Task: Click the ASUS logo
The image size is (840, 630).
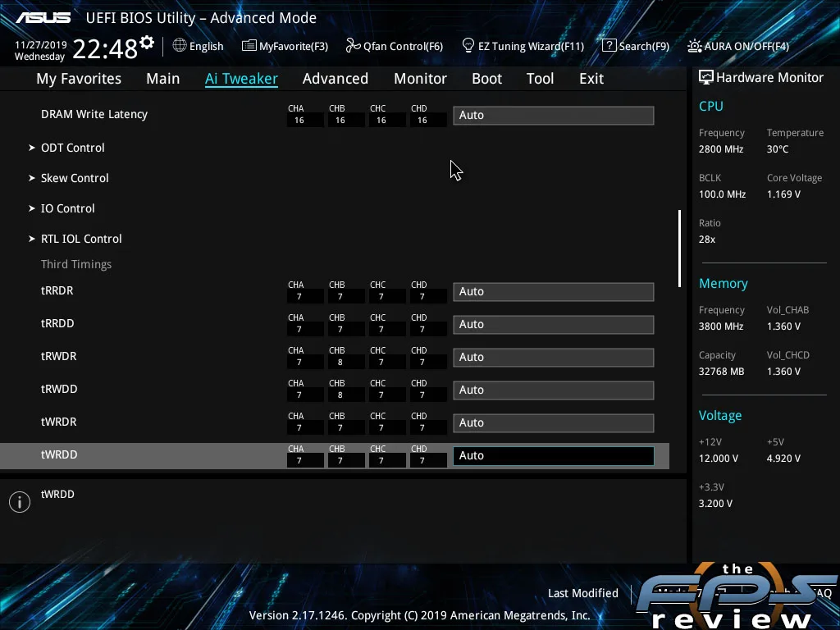Action: [x=43, y=18]
